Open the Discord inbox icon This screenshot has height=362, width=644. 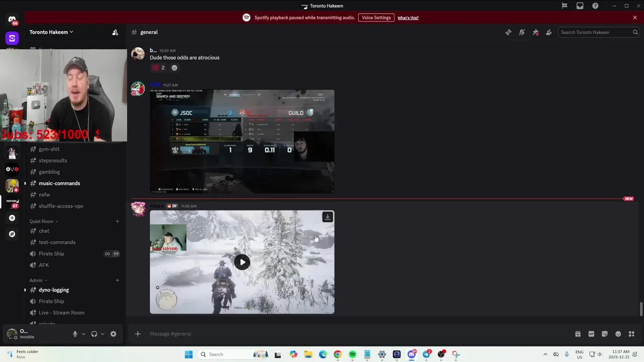tap(580, 6)
